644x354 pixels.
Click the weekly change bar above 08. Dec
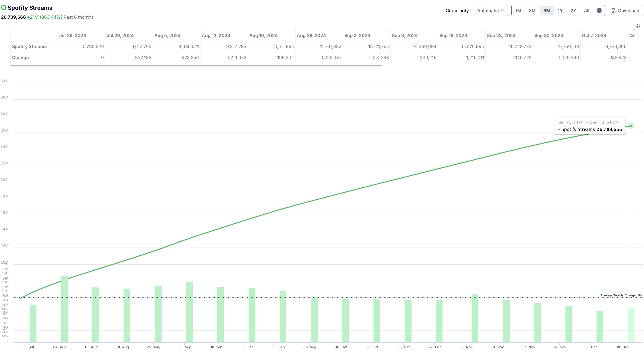(x=631, y=325)
